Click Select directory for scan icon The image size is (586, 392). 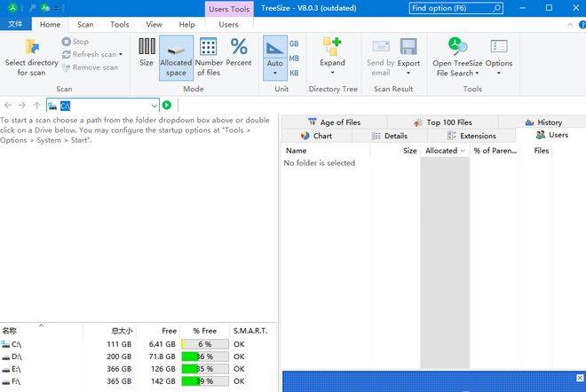[32, 47]
